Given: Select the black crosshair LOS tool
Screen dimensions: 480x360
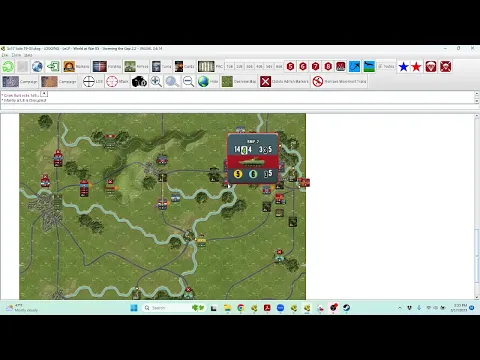Looking at the screenshot, I should tap(93, 81).
